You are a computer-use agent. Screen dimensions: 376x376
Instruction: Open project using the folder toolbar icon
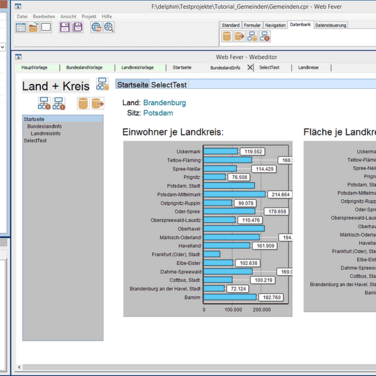tap(33, 27)
